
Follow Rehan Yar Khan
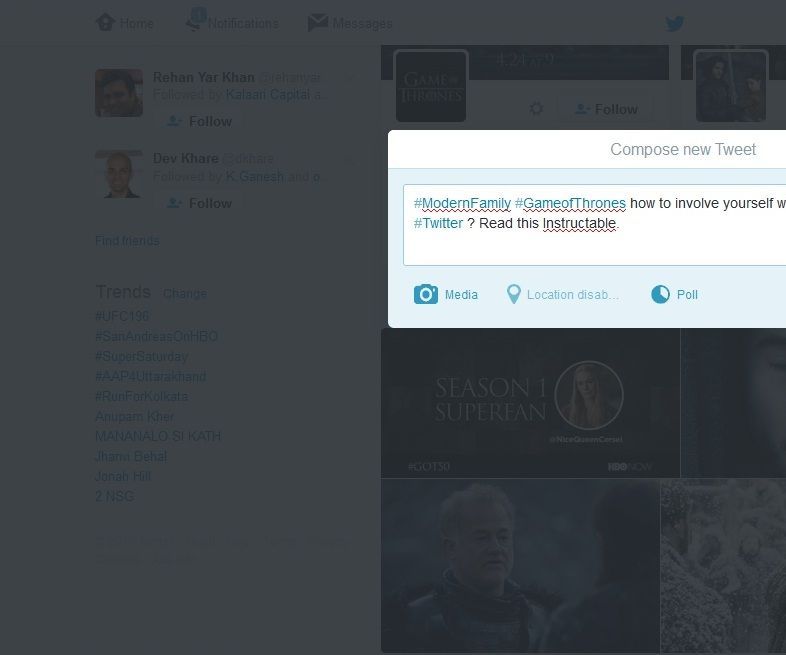pos(200,121)
